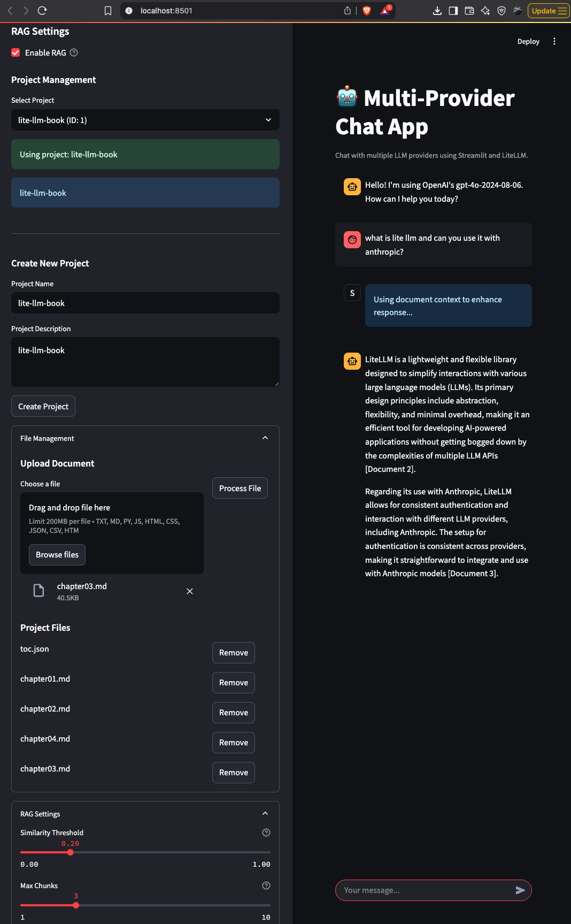Click Similarity Threshold slider handle
Image resolution: width=571 pixels, height=924 pixels.
pos(71,852)
